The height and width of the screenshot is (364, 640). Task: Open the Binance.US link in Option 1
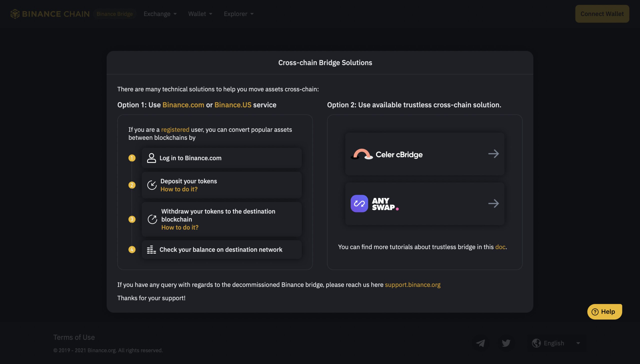[233, 105]
